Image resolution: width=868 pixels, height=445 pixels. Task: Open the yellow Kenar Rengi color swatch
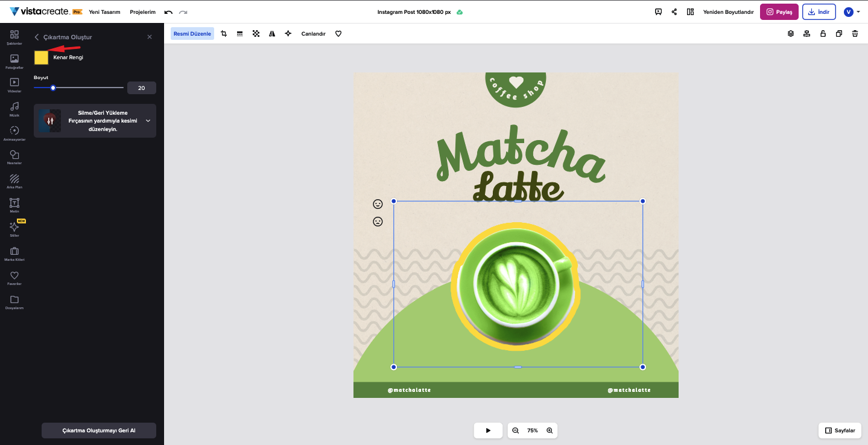click(41, 57)
